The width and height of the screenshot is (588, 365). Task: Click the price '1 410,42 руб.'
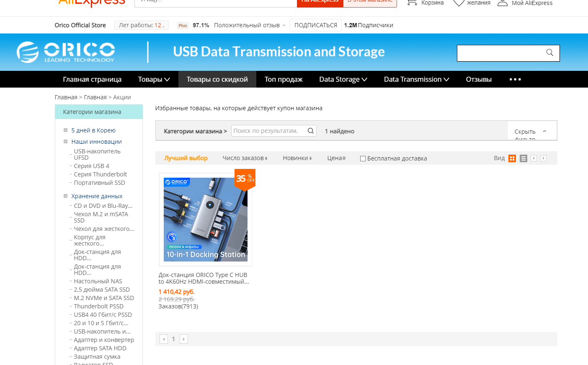click(176, 292)
